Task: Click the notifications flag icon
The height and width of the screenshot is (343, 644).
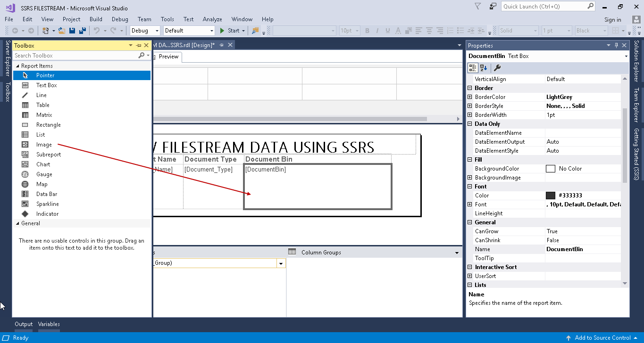Action: (x=478, y=7)
